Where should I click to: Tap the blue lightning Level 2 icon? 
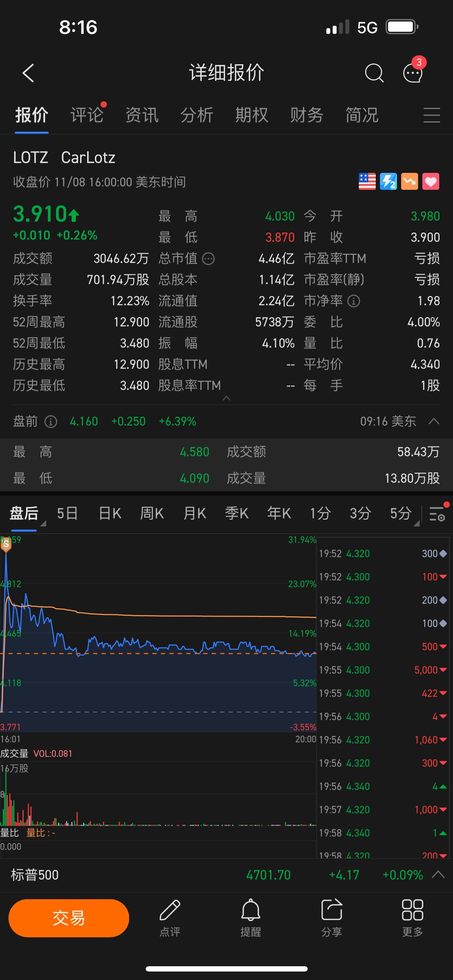pos(388,181)
